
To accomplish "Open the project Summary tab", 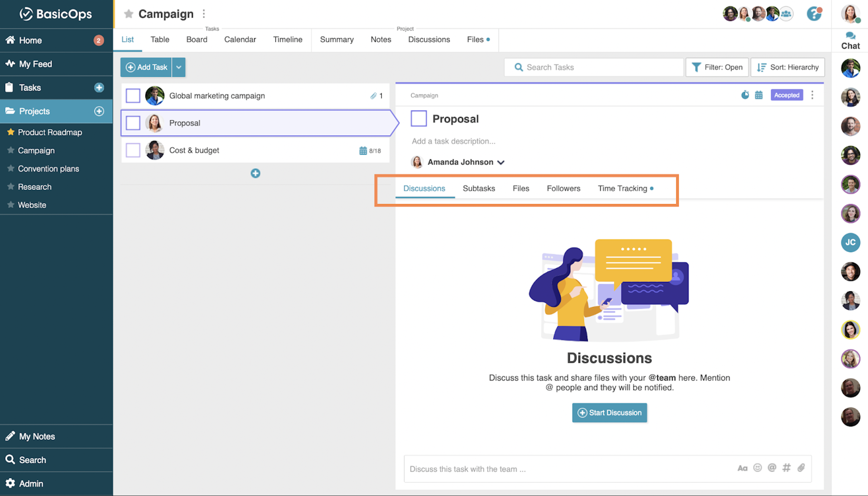I will pyautogui.click(x=337, y=40).
